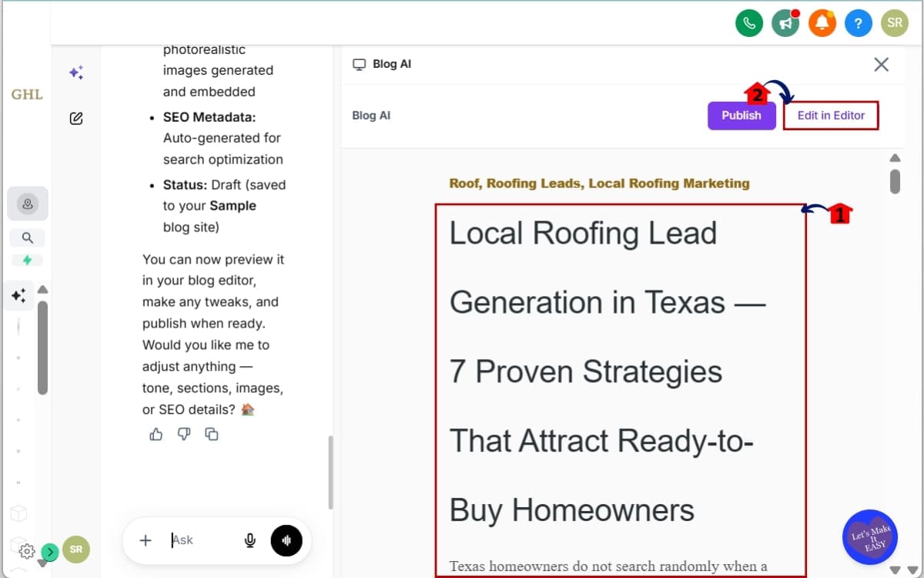Click the microphone dictation icon
The width and height of the screenshot is (924, 578).
point(250,541)
